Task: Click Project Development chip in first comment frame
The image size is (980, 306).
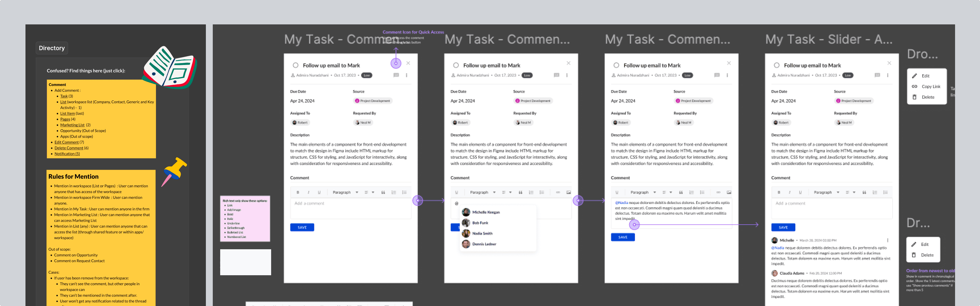Action: coord(373,101)
